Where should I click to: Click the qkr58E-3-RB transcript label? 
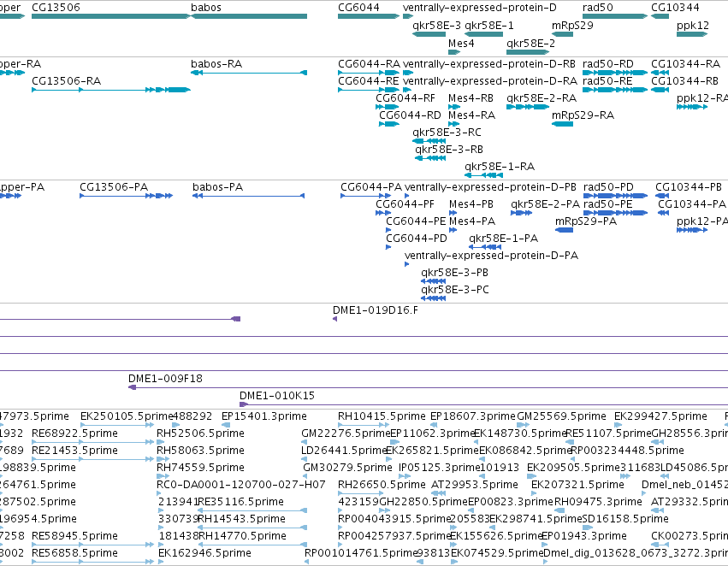[449, 150]
